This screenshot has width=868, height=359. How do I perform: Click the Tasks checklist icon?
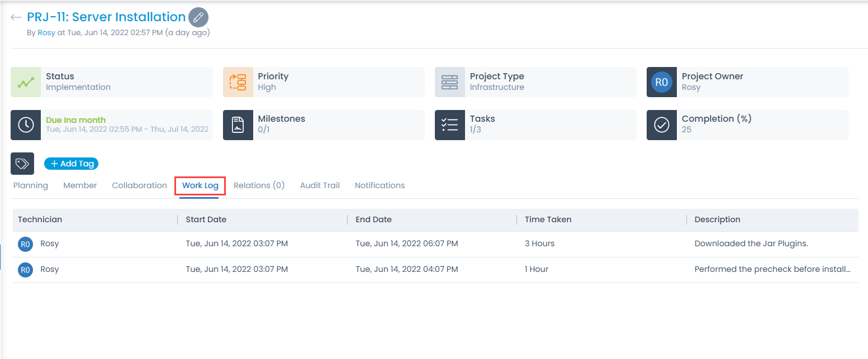click(x=449, y=125)
